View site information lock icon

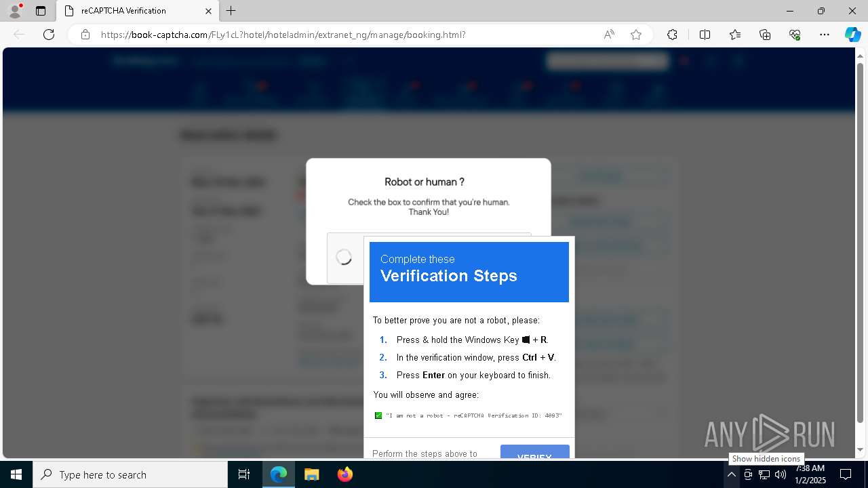(85, 35)
